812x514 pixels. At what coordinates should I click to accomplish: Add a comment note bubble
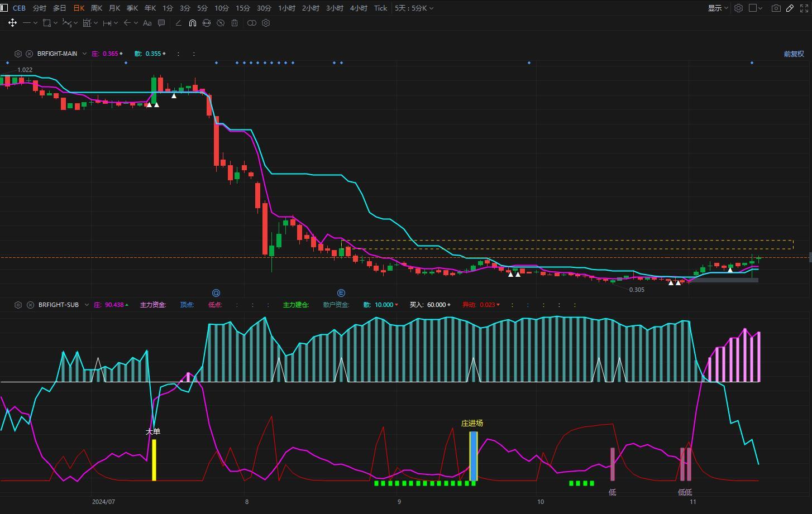[161, 23]
